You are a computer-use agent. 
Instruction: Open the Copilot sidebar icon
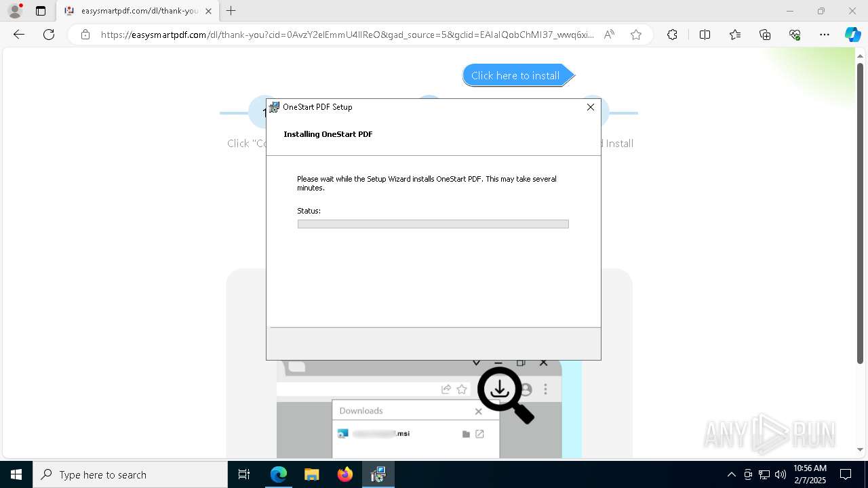click(852, 35)
